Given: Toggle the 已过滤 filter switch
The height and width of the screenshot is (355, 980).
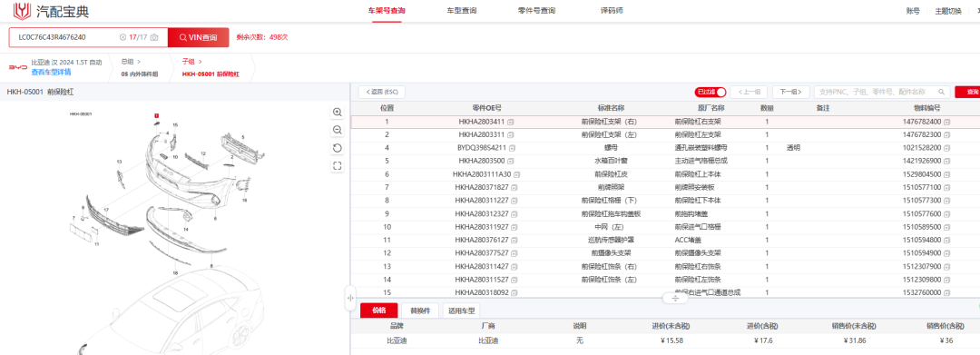Looking at the screenshot, I should 710,92.
